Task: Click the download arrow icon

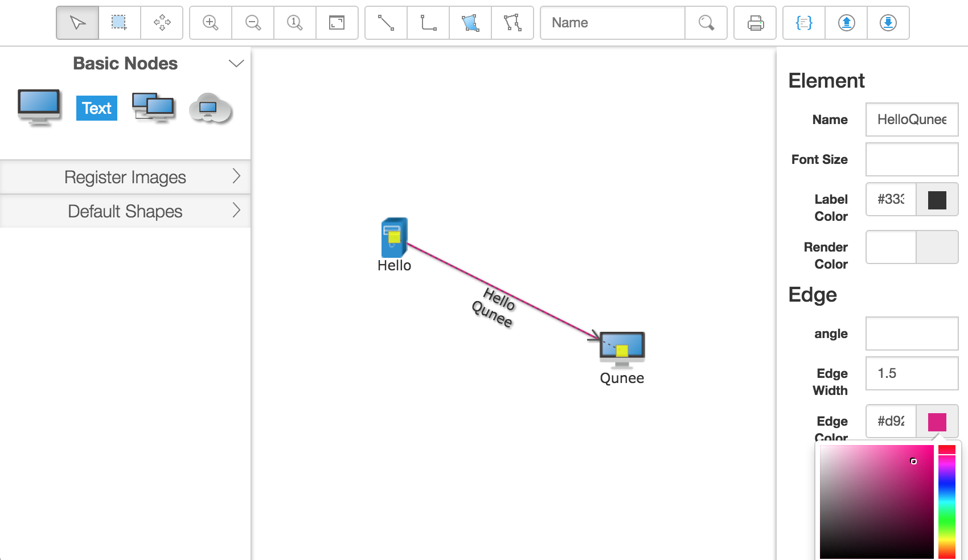Action: tap(888, 23)
